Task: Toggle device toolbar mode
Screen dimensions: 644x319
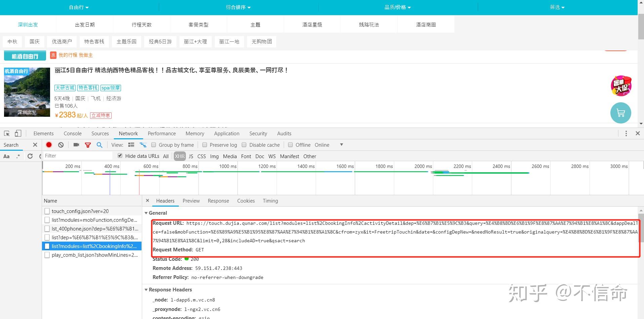Action: coord(18,134)
